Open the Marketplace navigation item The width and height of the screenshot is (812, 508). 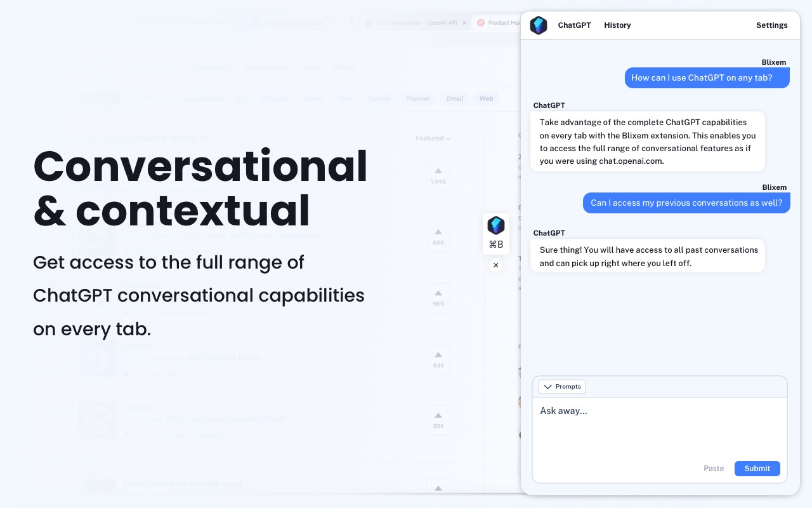tap(266, 67)
